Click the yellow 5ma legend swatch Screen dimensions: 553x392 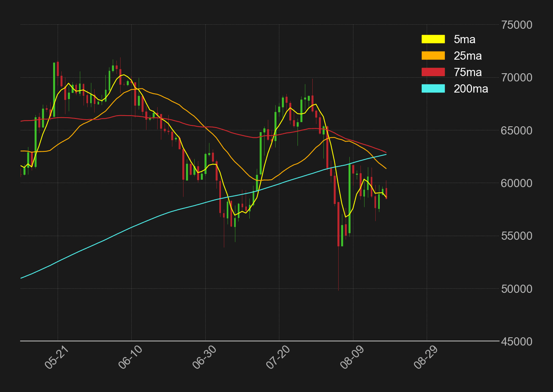point(433,39)
